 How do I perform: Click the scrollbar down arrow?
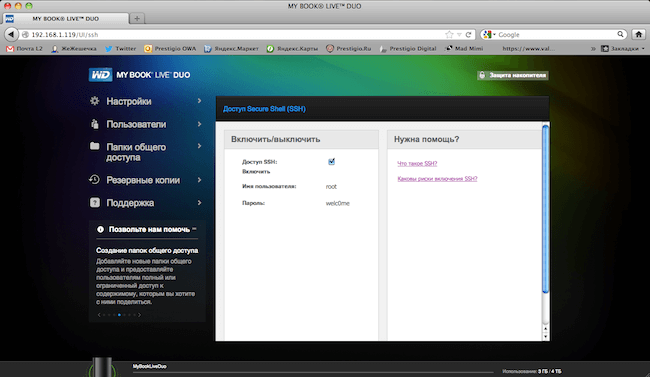tap(546, 337)
